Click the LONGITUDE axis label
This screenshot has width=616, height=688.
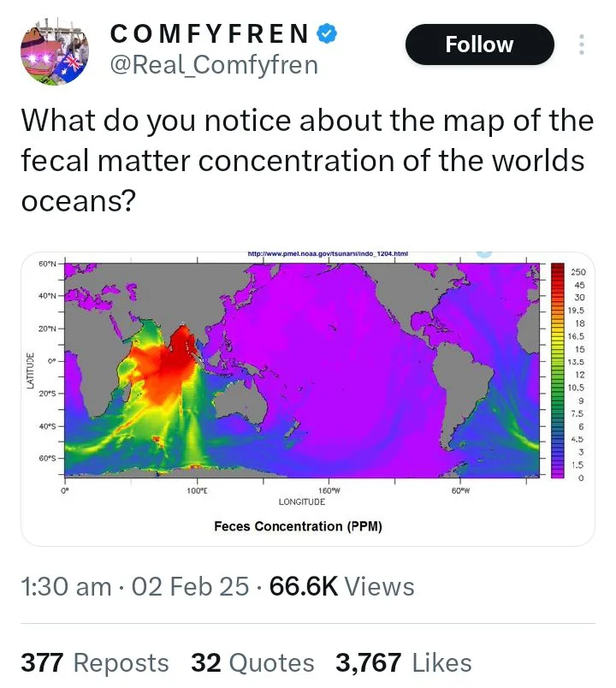coord(302,501)
